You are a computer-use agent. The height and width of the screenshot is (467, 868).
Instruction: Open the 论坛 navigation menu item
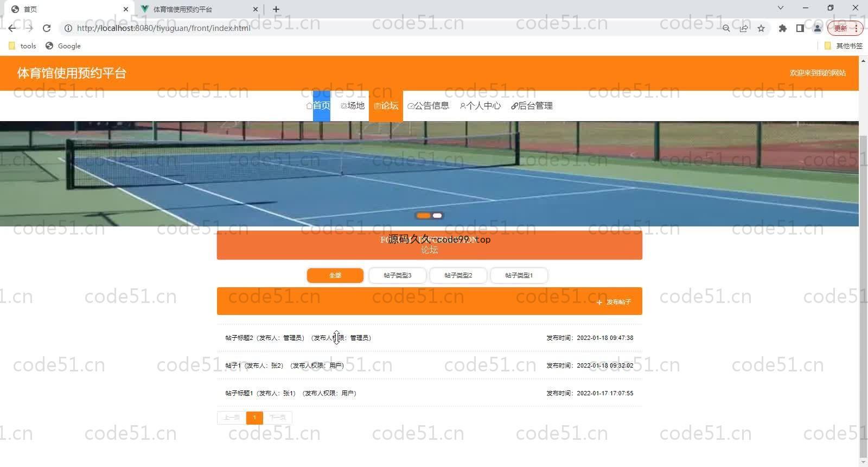tap(386, 106)
